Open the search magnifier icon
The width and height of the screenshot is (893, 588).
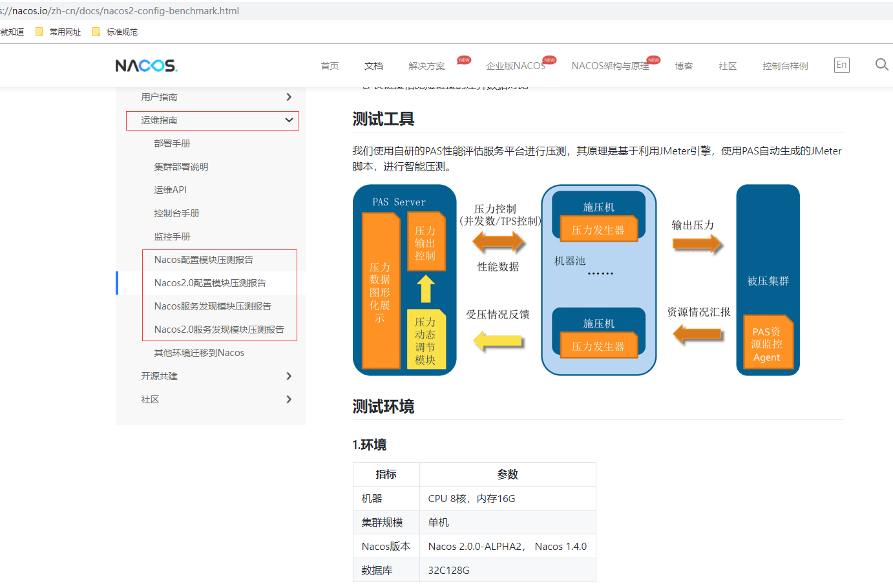click(x=881, y=65)
